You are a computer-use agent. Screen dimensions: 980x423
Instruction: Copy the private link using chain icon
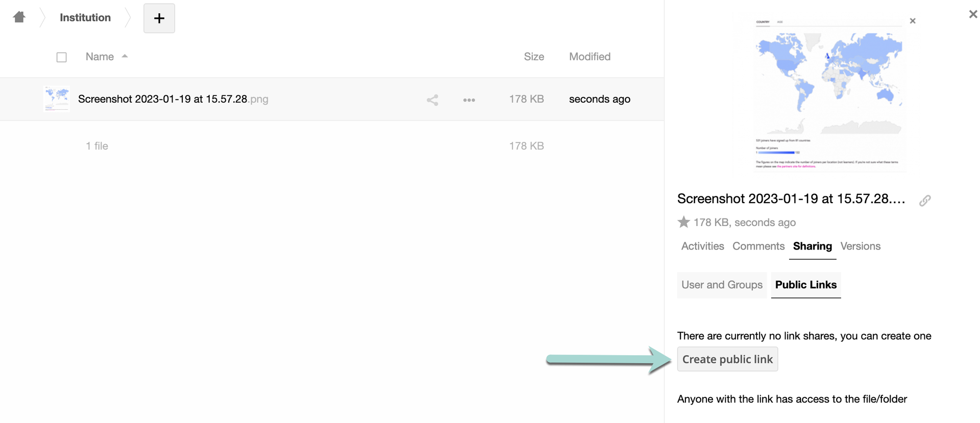(925, 201)
